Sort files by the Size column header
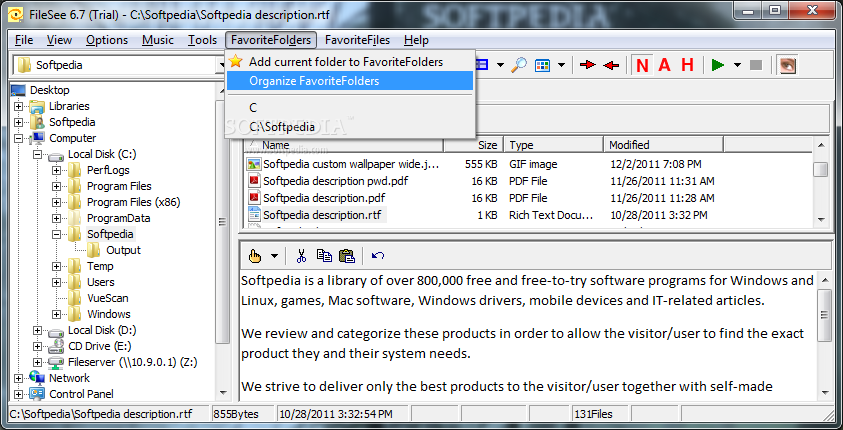Image resolution: width=843 pixels, height=430 pixels. click(473, 145)
